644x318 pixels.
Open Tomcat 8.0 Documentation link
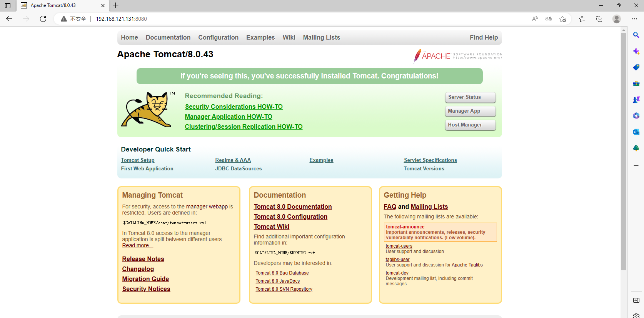coord(293,207)
